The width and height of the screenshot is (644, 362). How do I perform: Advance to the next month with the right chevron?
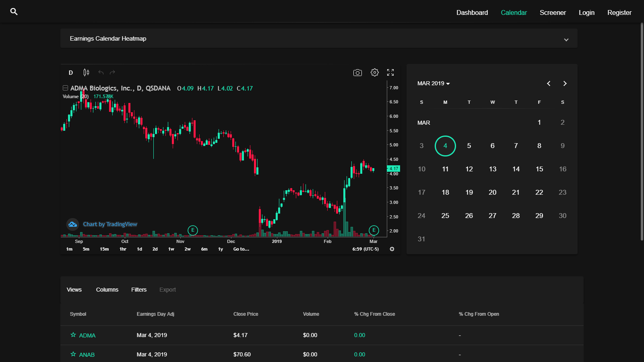565,83
